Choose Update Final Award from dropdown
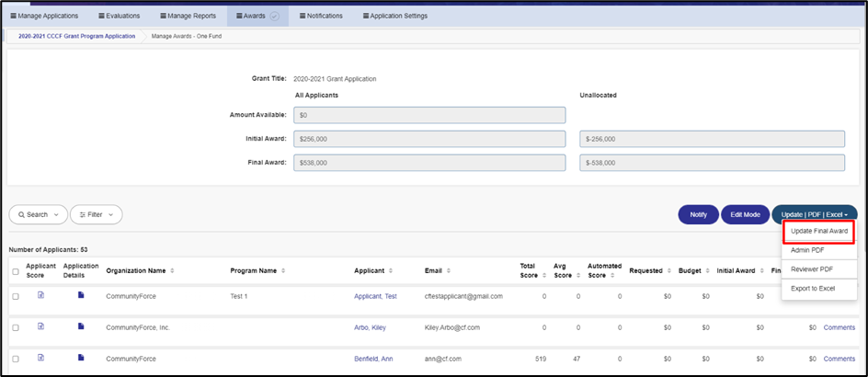 (819, 232)
